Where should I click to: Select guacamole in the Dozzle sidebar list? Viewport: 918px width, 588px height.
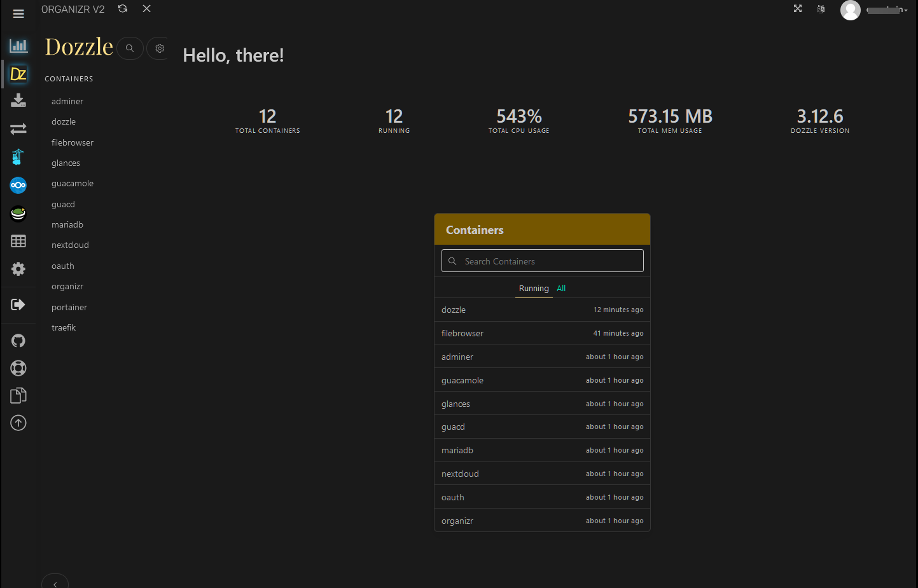click(73, 184)
